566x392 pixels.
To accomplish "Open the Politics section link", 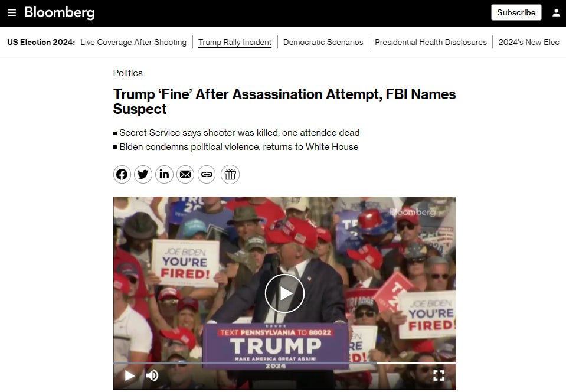I will pos(128,73).
